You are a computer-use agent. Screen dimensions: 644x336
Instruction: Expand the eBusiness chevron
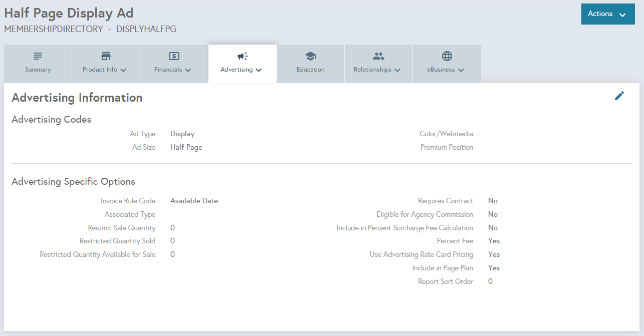pos(461,70)
